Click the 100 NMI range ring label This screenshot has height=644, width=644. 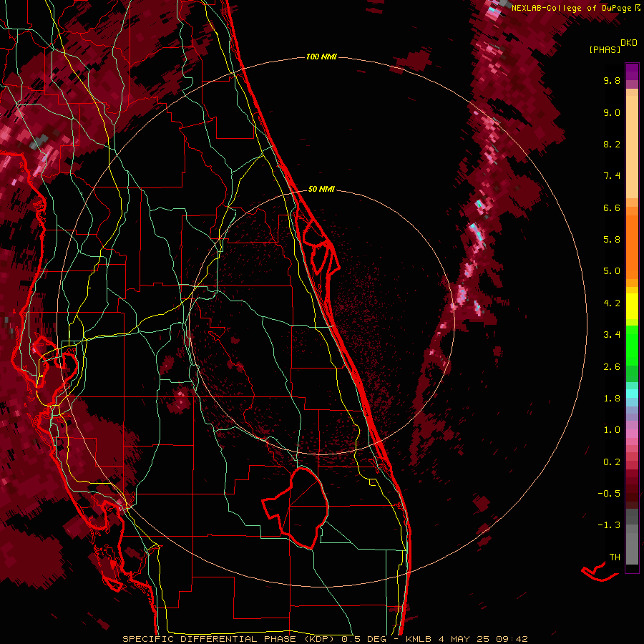pyautogui.click(x=321, y=57)
